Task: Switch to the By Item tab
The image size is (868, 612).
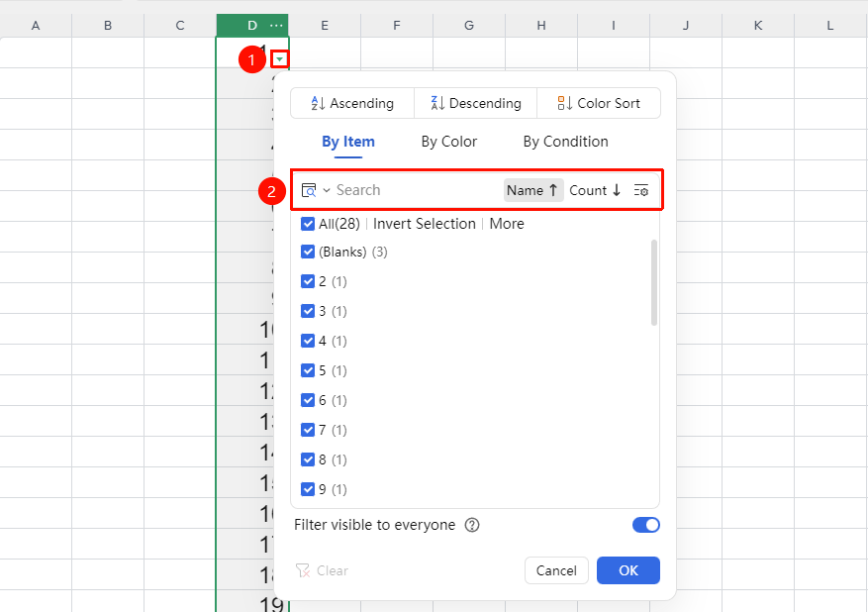Action: [348, 142]
